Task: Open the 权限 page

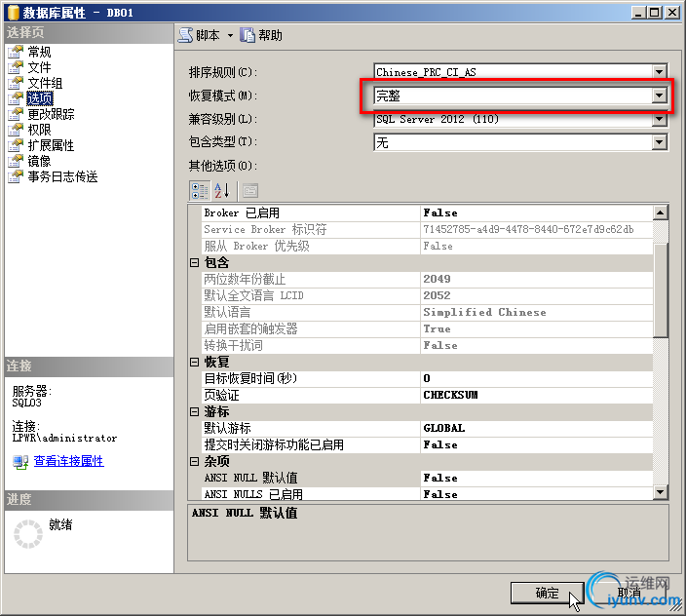Action: [x=39, y=130]
